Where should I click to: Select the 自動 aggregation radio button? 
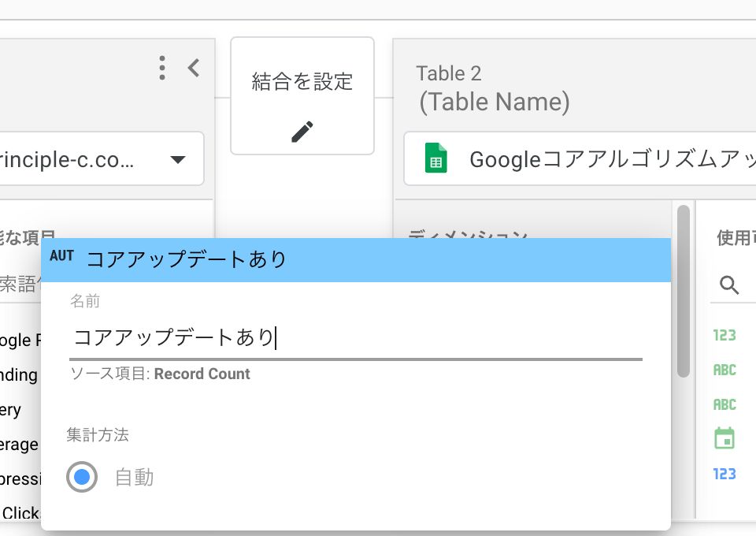[x=82, y=477]
